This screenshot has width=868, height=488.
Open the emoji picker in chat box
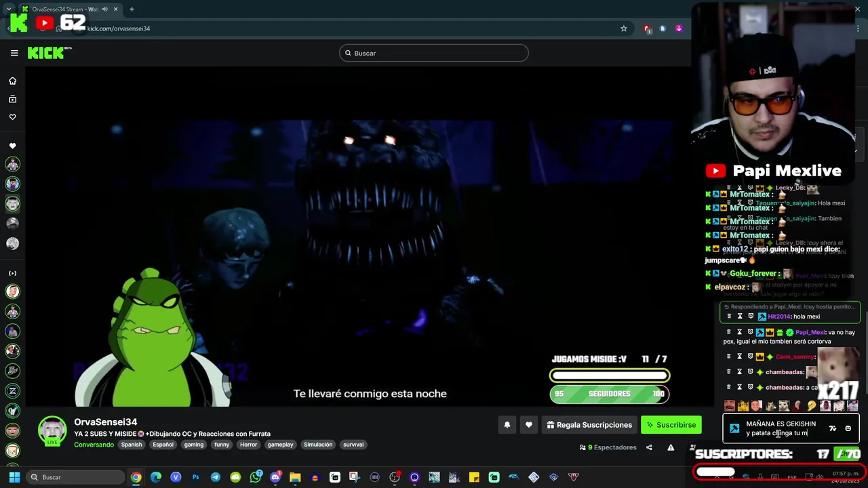coord(848,428)
